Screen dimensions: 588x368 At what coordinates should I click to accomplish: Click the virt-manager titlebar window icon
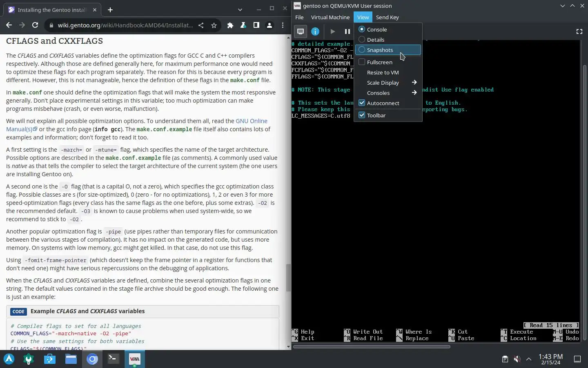click(297, 6)
